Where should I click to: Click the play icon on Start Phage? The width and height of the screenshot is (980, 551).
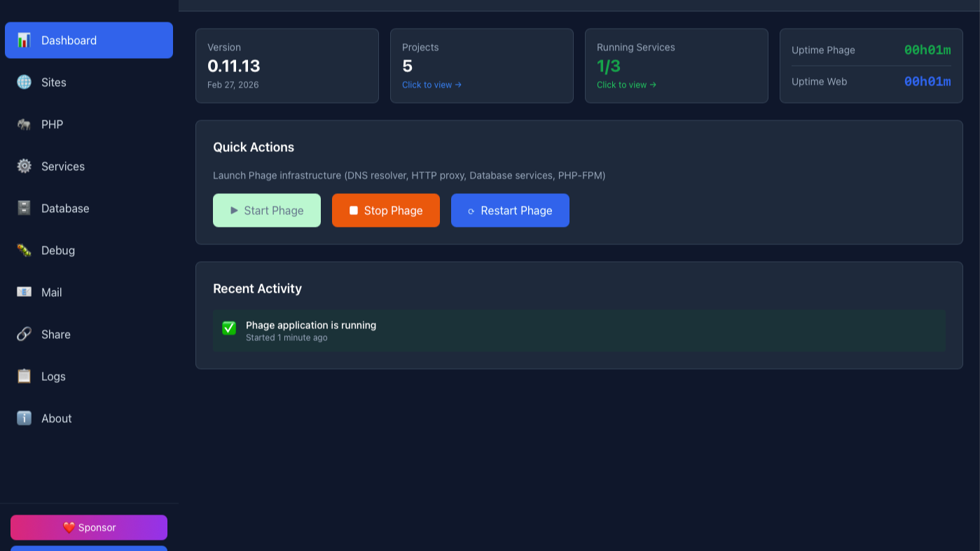click(x=234, y=210)
